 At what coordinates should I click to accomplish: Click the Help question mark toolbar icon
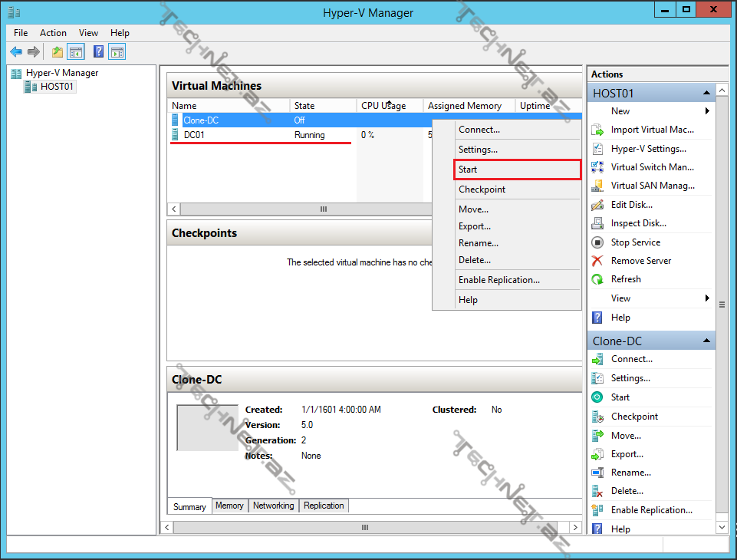(x=99, y=52)
